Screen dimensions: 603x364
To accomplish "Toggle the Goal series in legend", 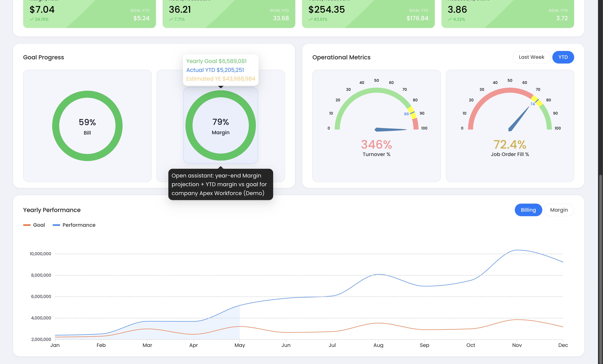I will [34, 225].
